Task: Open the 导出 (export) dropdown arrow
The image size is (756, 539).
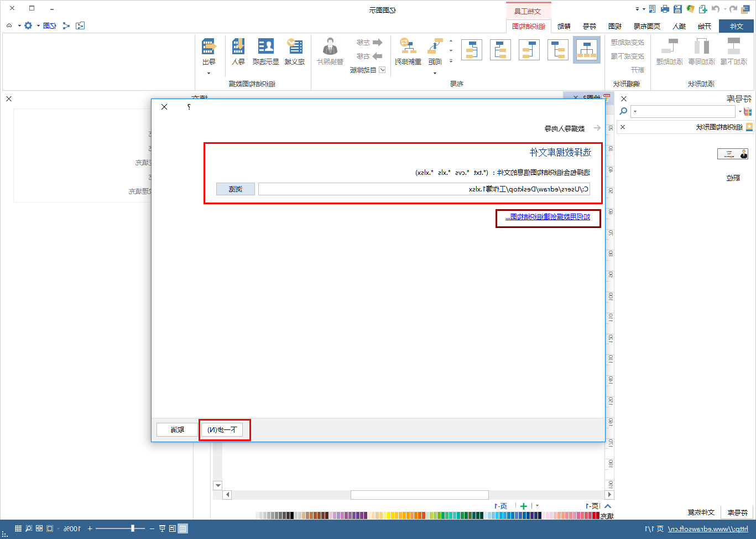Action: (x=208, y=73)
